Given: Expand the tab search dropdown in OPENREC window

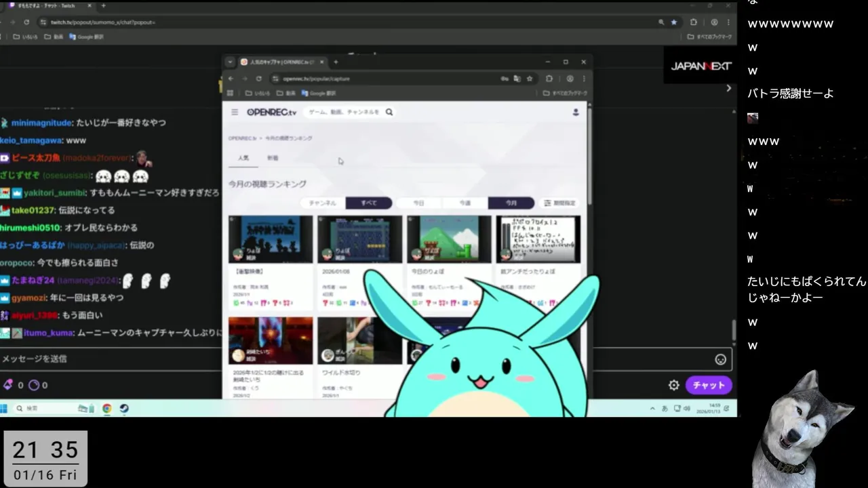Looking at the screenshot, I should click(x=230, y=62).
